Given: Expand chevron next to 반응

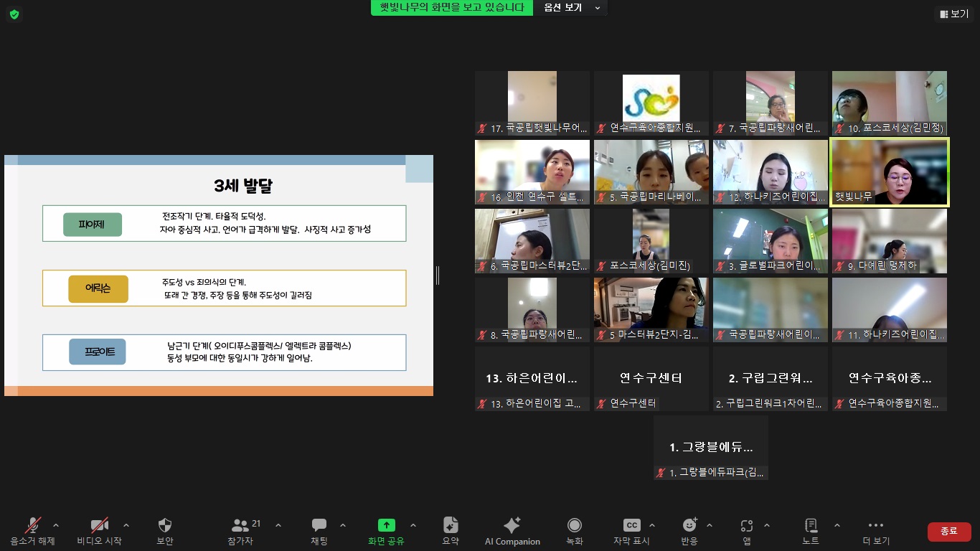Looking at the screenshot, I should point(710,525).
